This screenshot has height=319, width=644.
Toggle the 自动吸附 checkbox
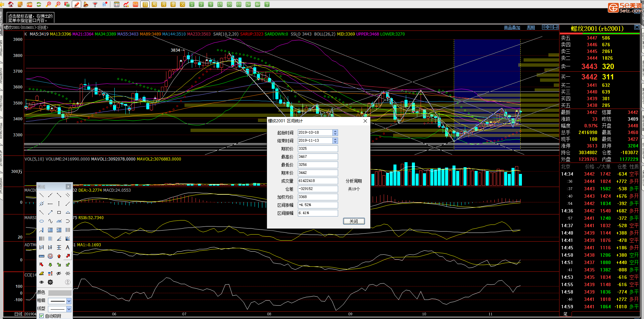(42, 316)
